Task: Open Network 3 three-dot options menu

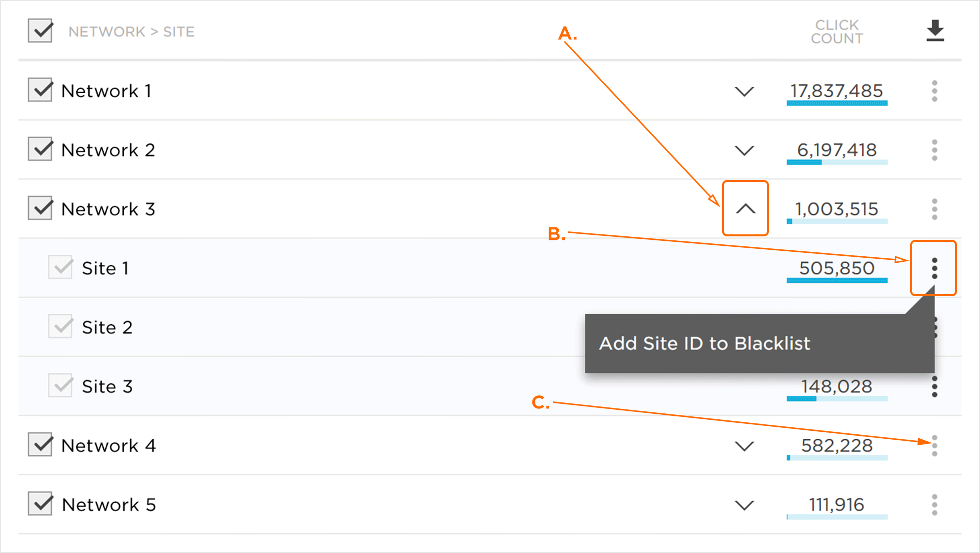Action: pyautogui.click(x=934, y=209)
